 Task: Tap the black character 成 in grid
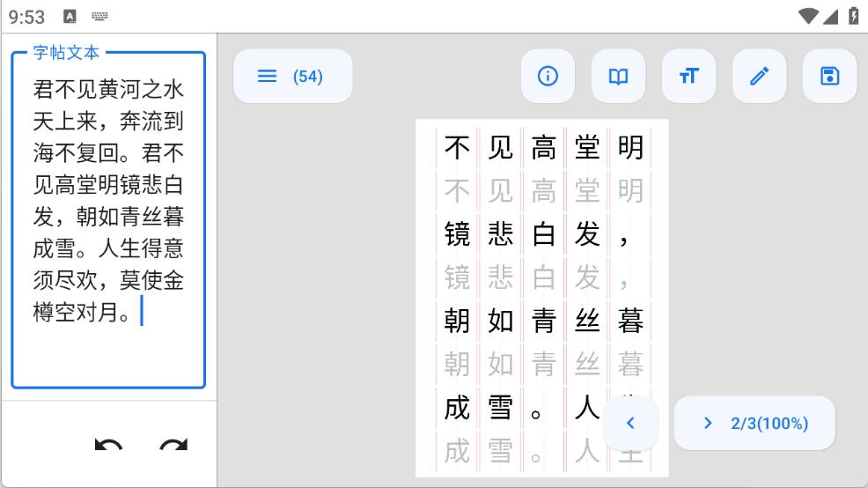pyautogui.click(x=457, y=408)
